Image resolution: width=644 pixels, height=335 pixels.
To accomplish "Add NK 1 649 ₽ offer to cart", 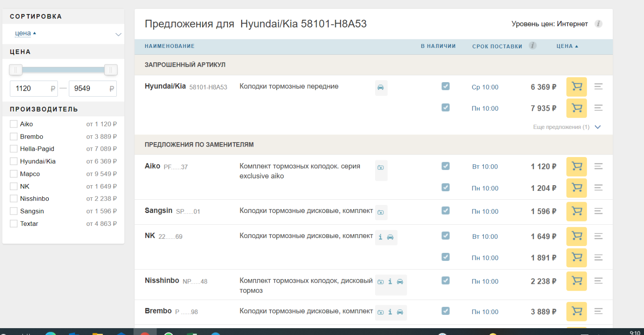I will 576,236.
